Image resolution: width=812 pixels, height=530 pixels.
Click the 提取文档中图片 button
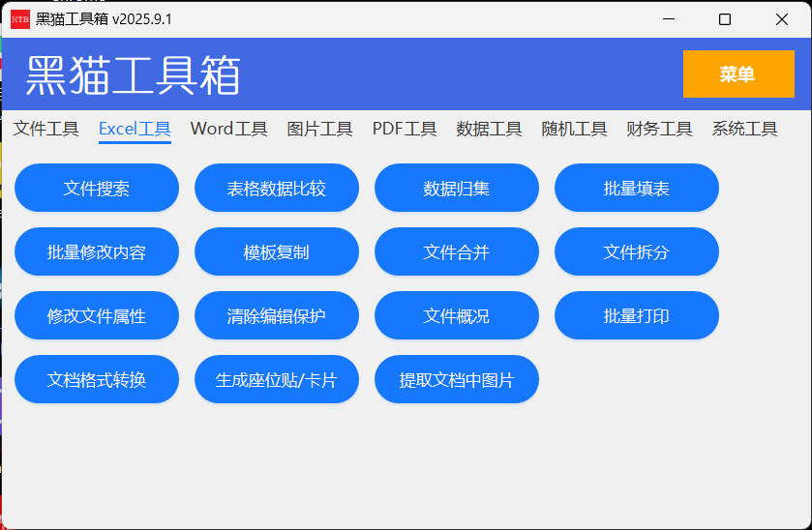pos(457,380)
